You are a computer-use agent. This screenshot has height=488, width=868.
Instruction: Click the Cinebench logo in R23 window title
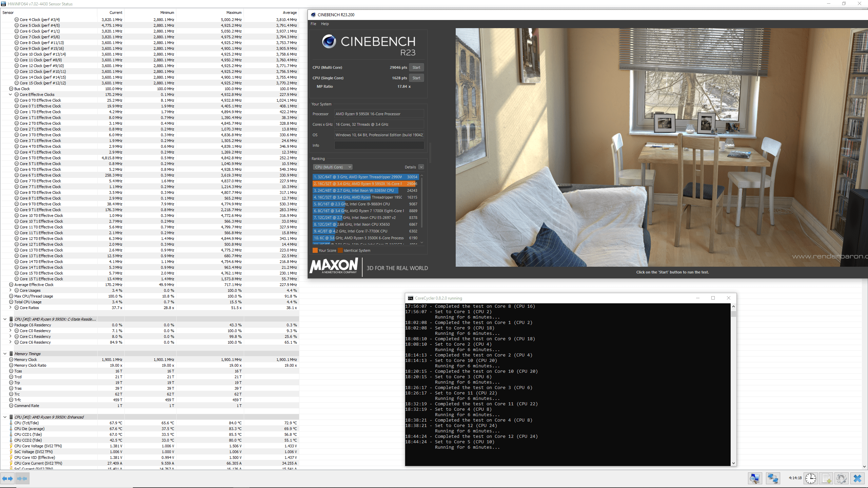click(313, 15)
